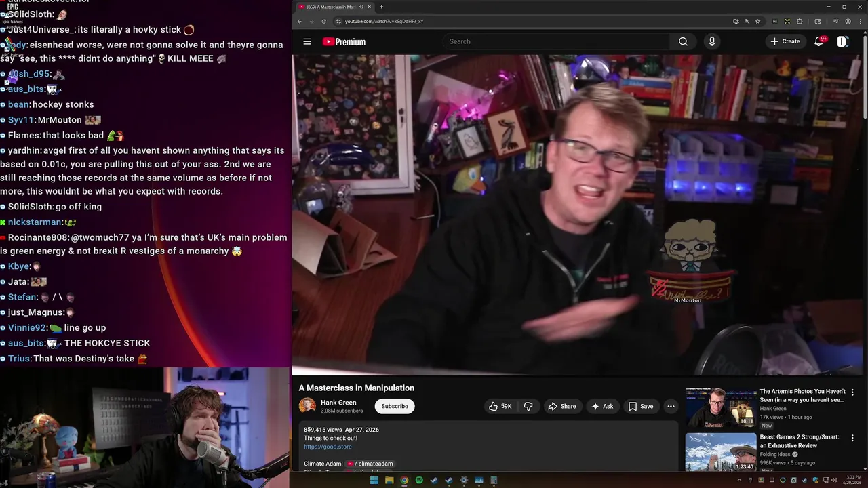The height and width of the screenshot is (488, 868).
Task: Show hidden system tray icons chevron
Action: [x=739, y=481]
